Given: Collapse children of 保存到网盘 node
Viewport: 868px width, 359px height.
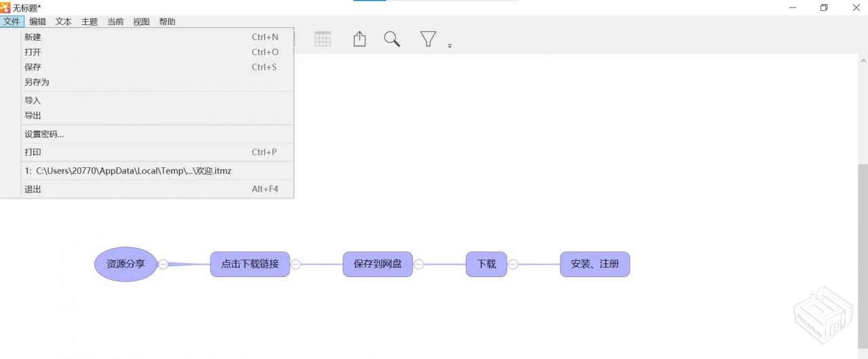Looking at the screenshot, I should [418, 264].
